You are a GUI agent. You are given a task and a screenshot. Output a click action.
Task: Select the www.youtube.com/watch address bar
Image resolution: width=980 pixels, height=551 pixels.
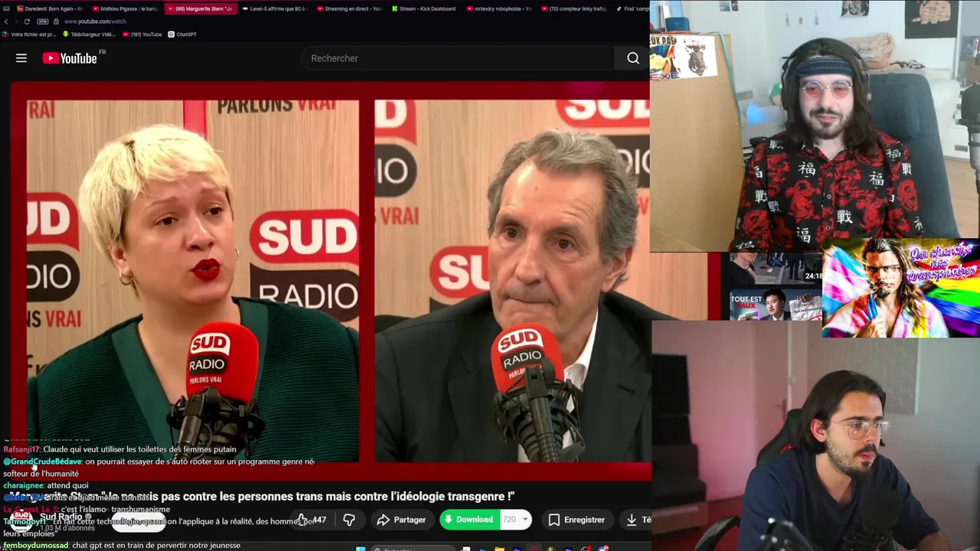96,21
